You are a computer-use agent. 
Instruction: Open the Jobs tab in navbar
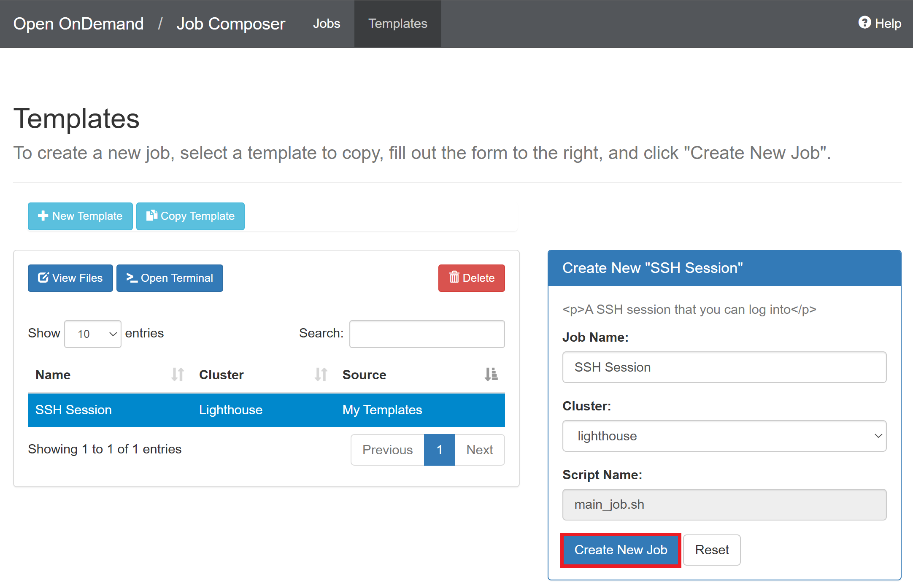(326, 24)
